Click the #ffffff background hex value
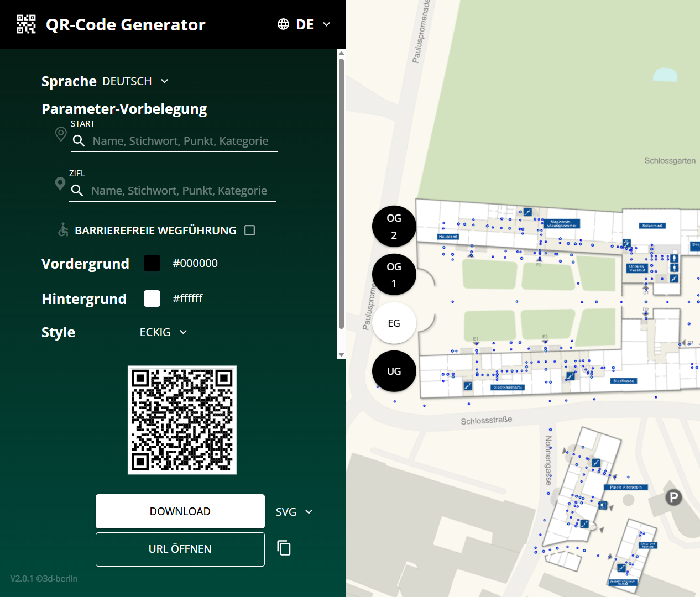The height and width of the screenshot is (597, 700). pyautogui.click(x=187, y=298)
